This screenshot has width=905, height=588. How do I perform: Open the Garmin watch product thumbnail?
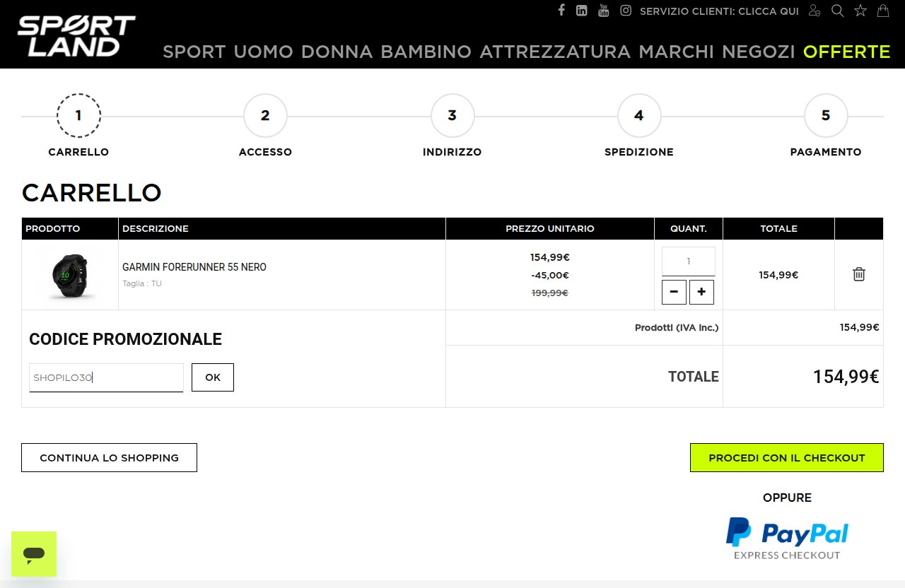pyautogui.click(x=70, y=274)
